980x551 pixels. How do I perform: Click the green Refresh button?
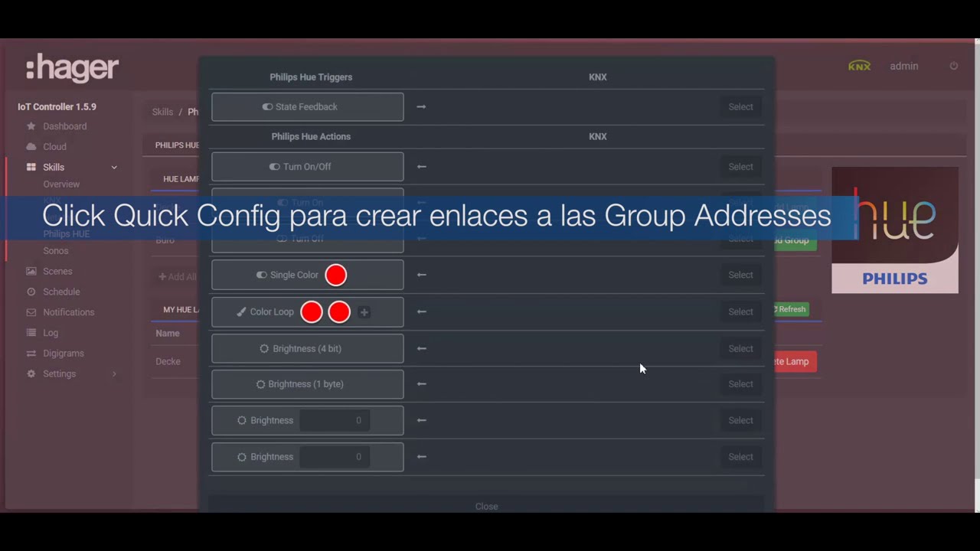[791, 309]
